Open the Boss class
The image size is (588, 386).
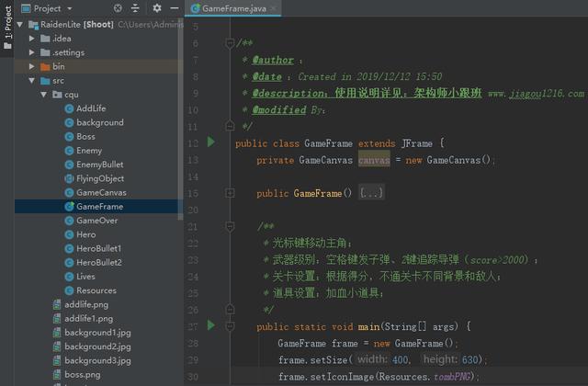(85, 137)
